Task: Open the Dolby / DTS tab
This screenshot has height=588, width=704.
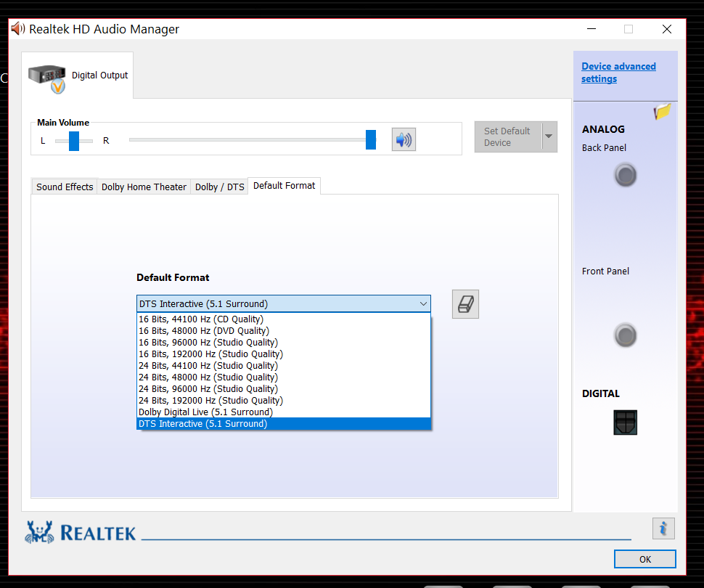Action: point(220,187)
